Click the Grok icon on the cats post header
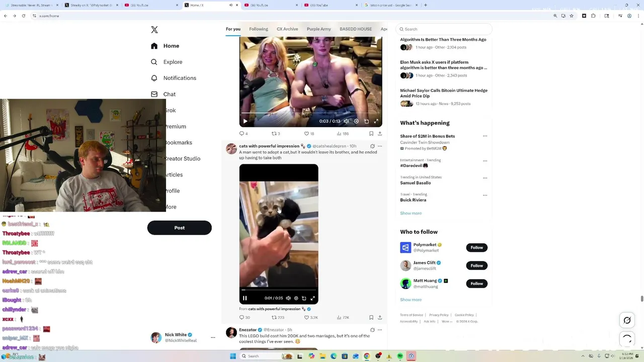Image resolution: width=644 pixels, height=362 pixels. 372,146
